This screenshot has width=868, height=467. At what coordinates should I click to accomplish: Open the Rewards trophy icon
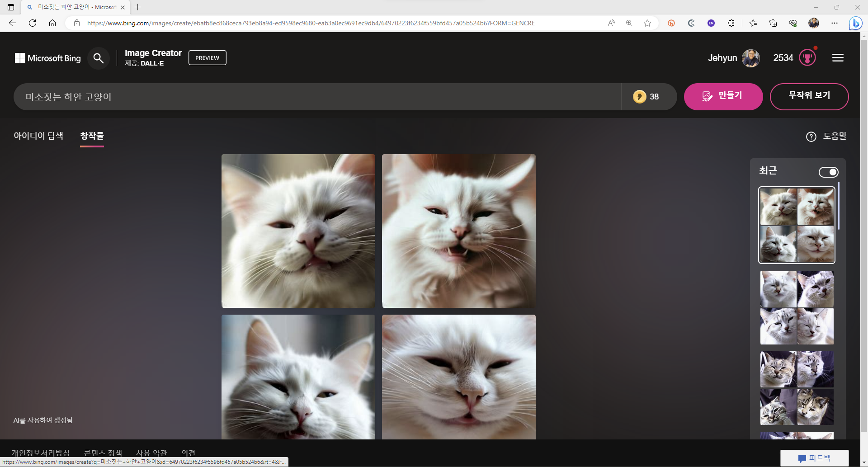tap(807, 57)
